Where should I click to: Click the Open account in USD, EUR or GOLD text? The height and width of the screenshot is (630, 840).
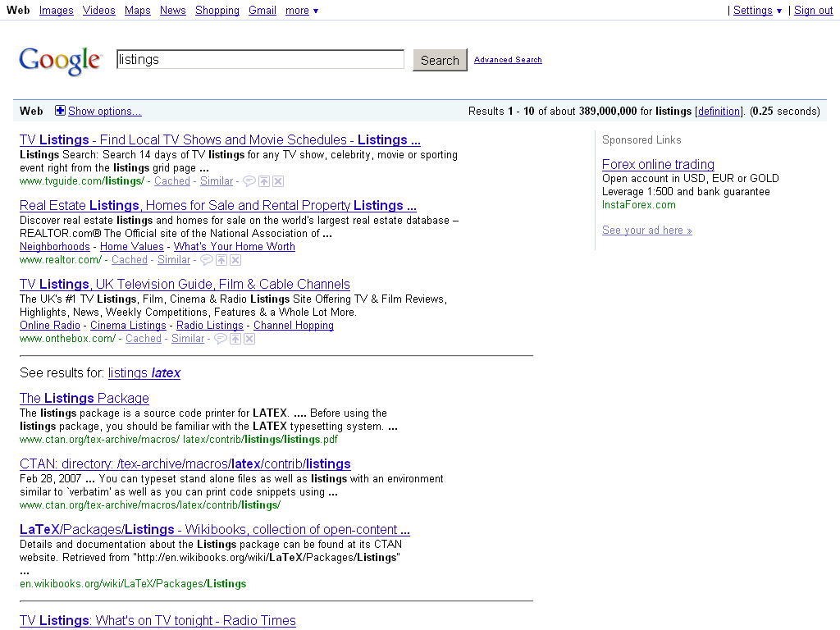coord(691,178)
